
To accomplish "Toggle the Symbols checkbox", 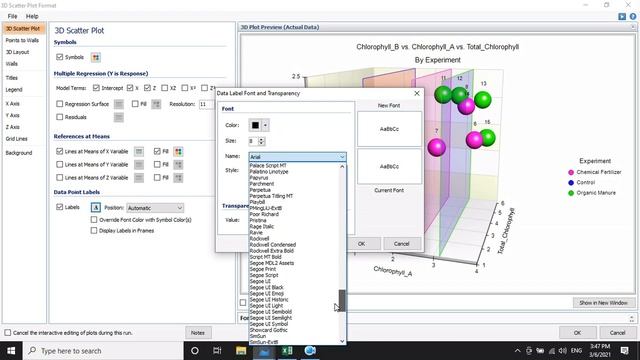I will pyautogui.click(x=60, y=57).
